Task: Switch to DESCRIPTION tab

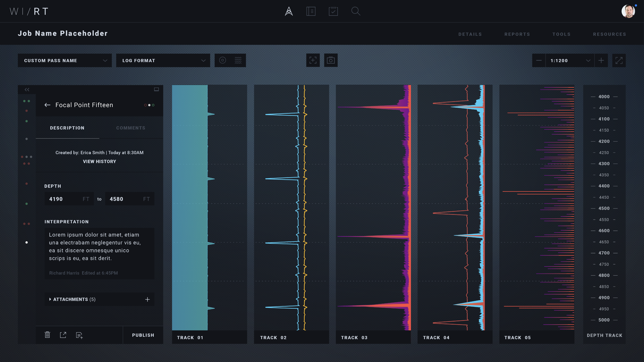Action: [67, 128]
